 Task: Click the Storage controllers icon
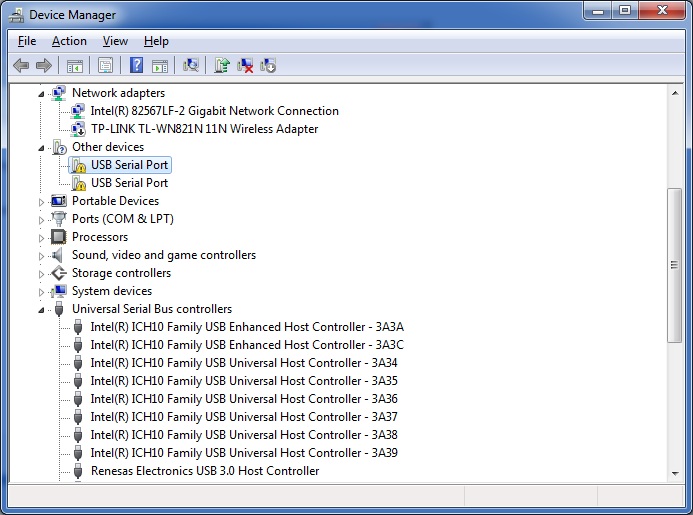point(58,273)
